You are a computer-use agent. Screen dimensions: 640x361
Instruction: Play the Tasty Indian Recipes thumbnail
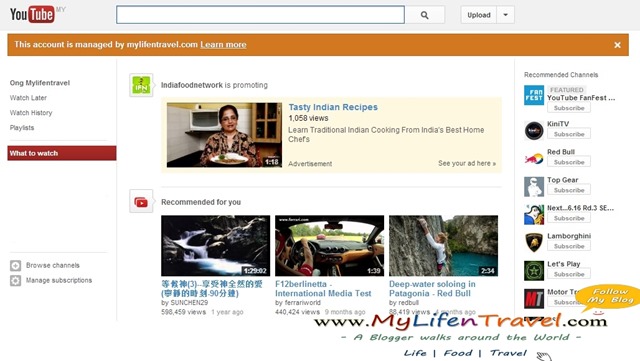click(224, 135)
